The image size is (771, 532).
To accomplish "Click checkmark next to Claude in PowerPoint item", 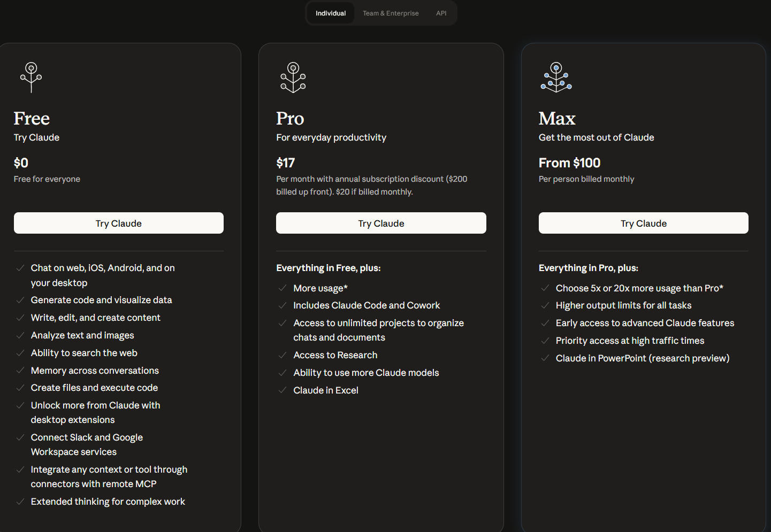I will point(545,358).
